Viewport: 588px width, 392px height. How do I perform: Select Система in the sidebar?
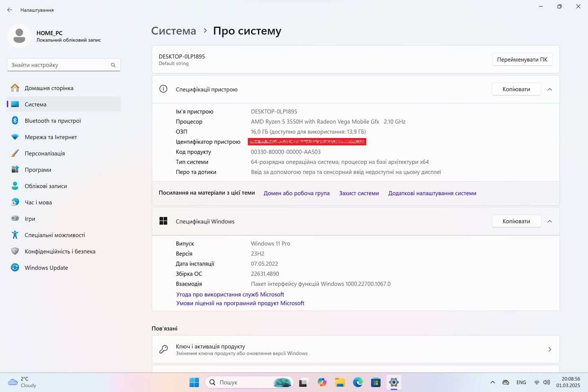coord(64,104)
